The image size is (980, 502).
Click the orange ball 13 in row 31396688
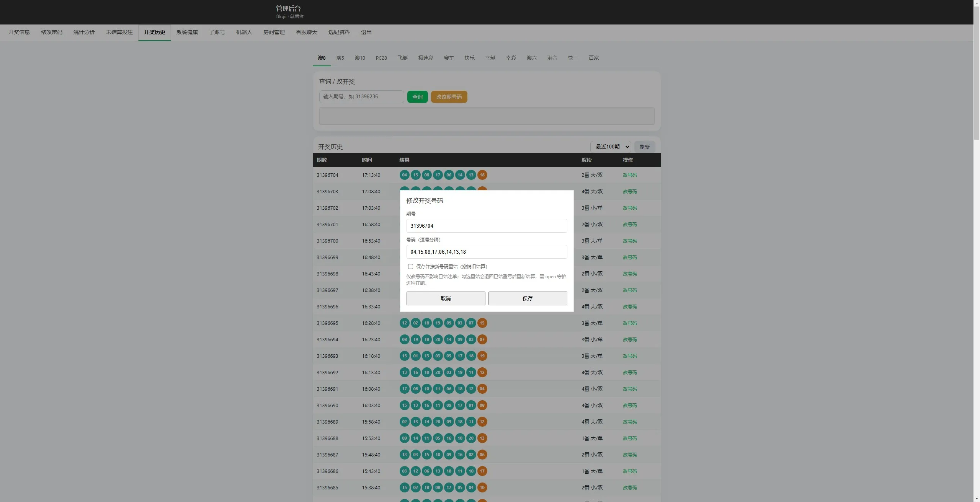click(482, 438)
